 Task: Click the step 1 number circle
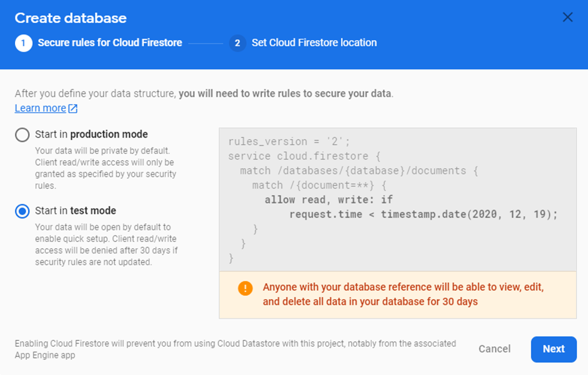tap(23, 43)
